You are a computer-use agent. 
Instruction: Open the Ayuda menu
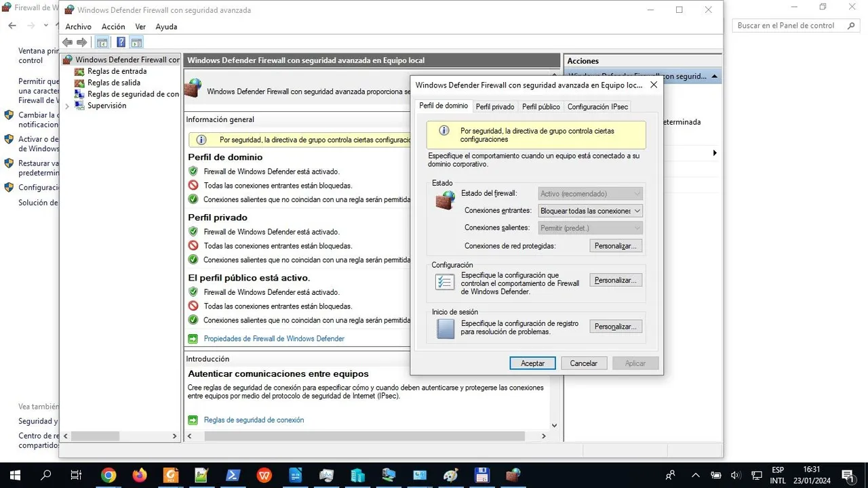click(166, 26)
